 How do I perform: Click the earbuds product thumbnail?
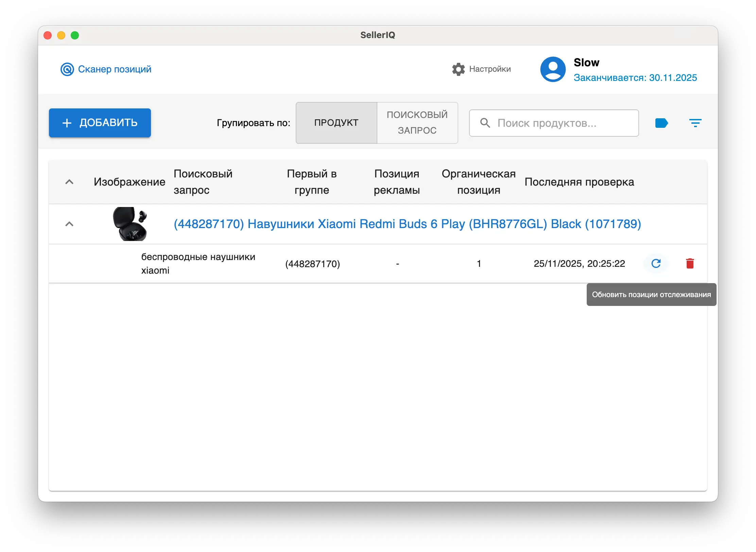[x=130, y=224]
